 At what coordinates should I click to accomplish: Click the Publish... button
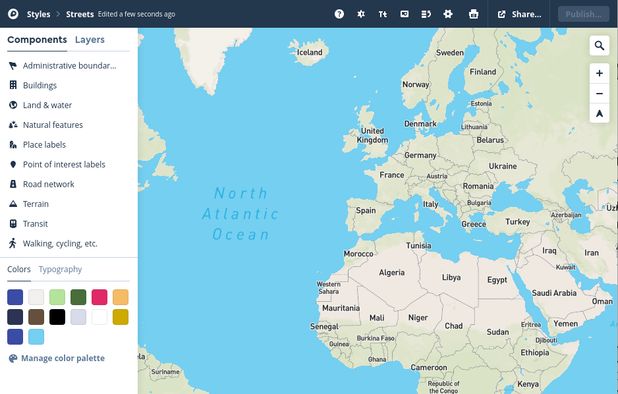pos(583,14)
